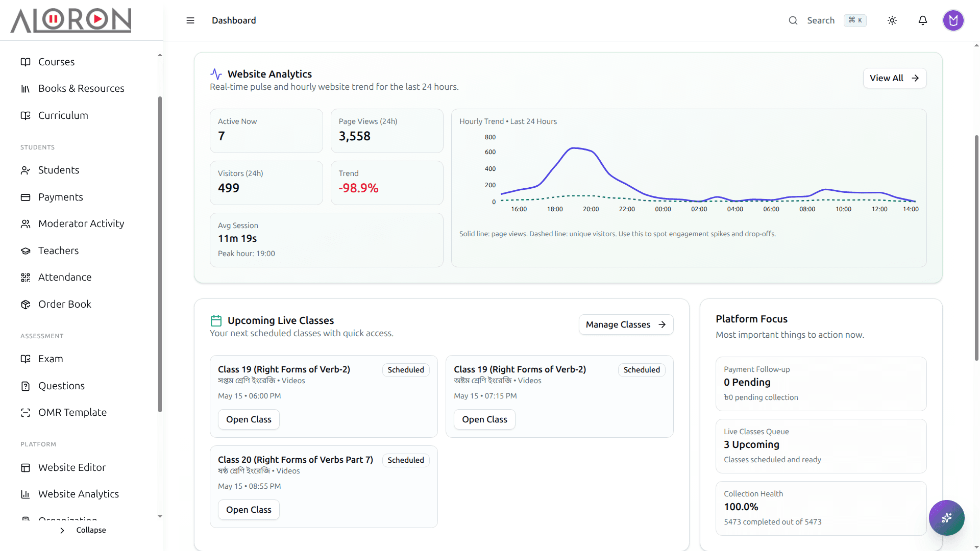Click the Curriculum icon in sidebar
980x551 pixels.
tap(26, 115)
